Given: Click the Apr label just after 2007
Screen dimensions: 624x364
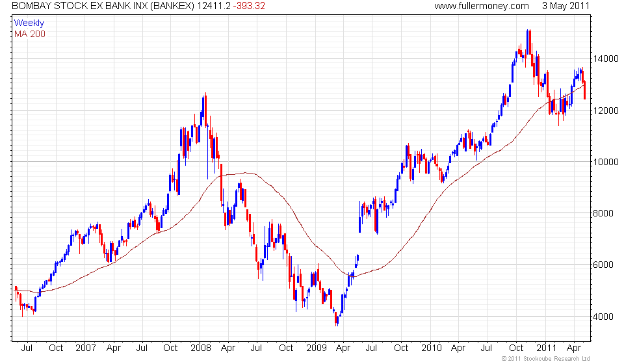Looking at the screenshot, I should click(x=114, y=348).
